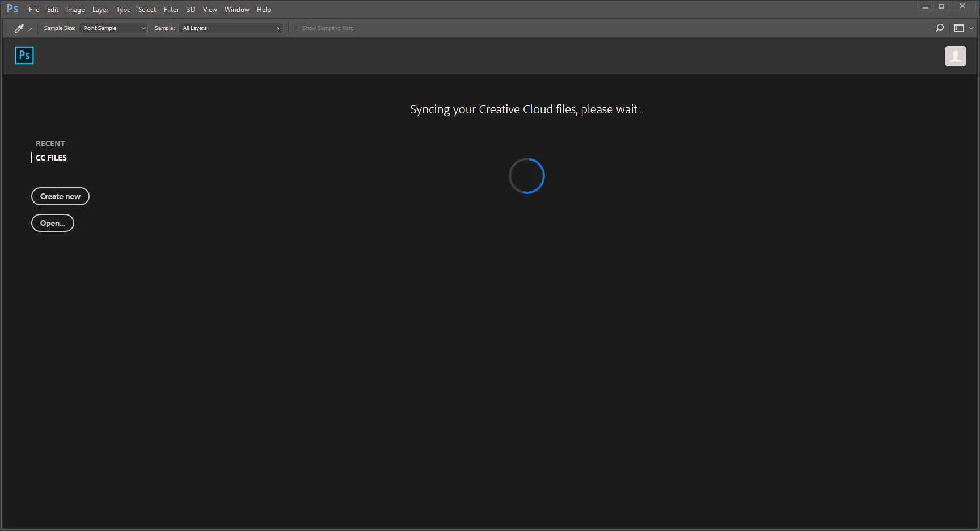Toggle the Show Sampling Ring checkbox
The height and width of the screenshot is (531, 980).
[x=296, y=28]
